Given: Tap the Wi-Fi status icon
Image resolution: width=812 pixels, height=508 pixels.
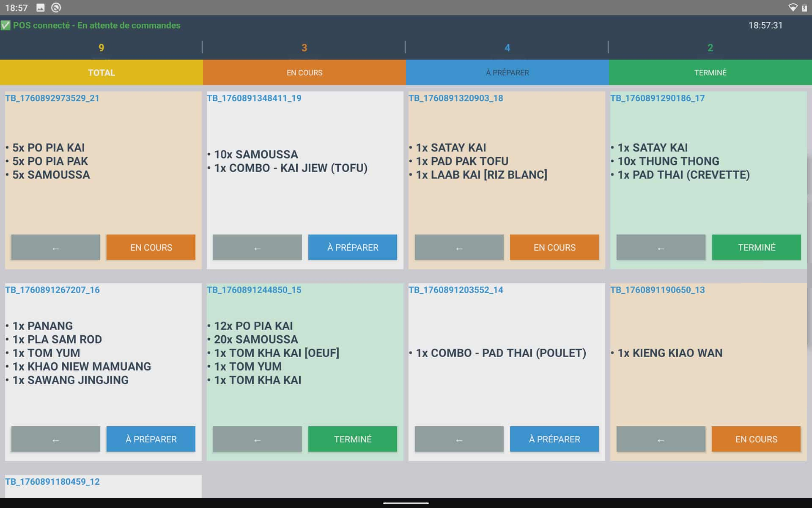Looking at the screenshot, I should coord(793,8).
